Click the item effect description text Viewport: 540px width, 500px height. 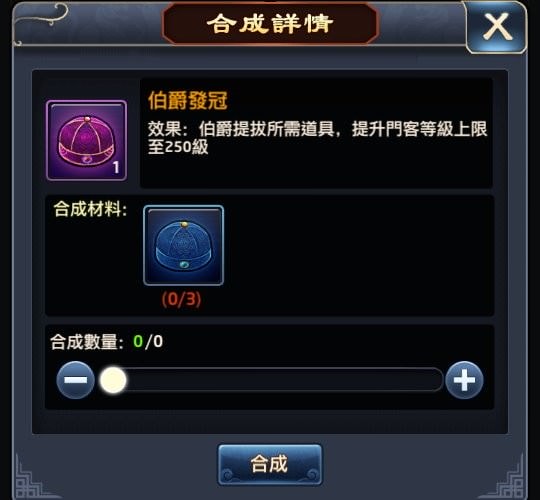pyautogui.click(x=317, y=138)
